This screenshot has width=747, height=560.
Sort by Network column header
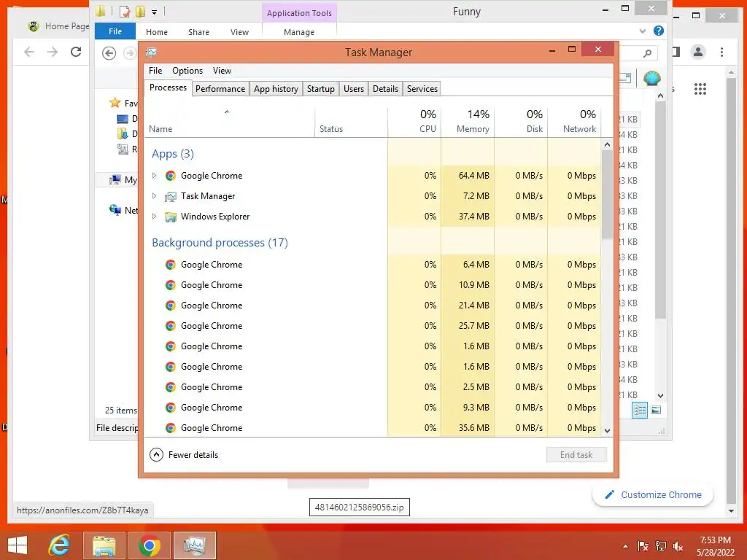[575, 122]
